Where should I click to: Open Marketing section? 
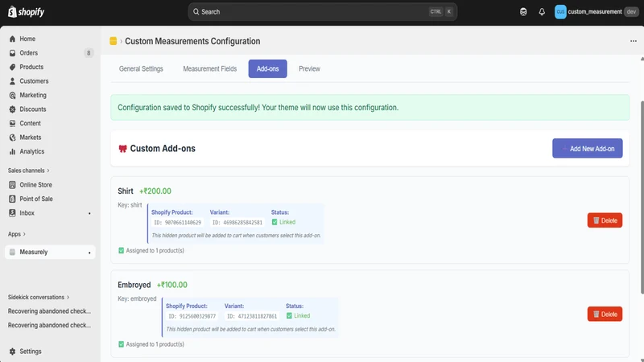[x=33, y=95]
